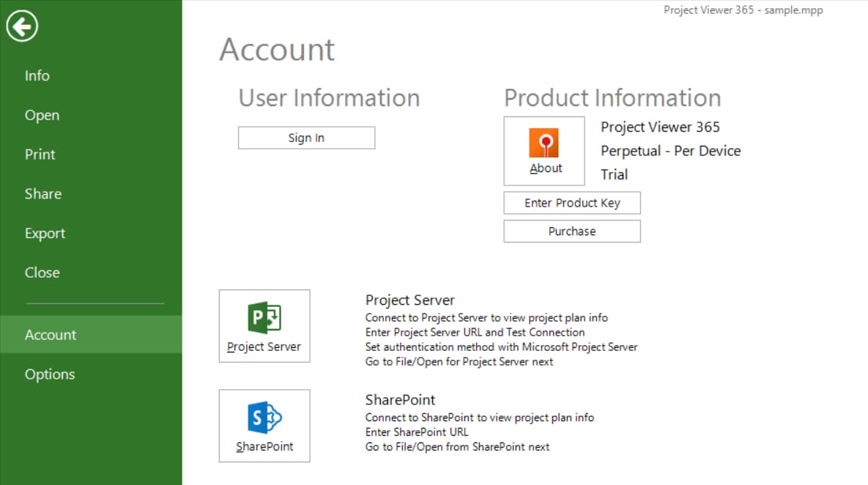Open the Print page

[x=40, y=155]
